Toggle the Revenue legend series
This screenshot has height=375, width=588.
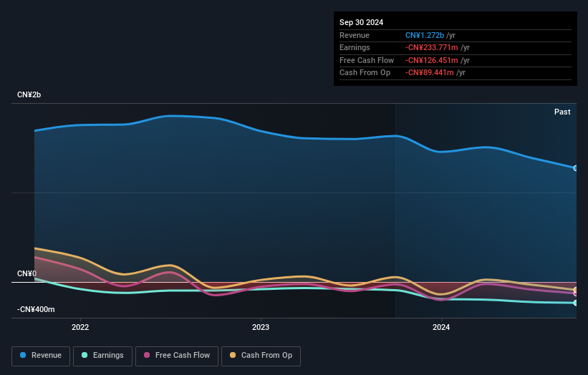click(41, 356)
